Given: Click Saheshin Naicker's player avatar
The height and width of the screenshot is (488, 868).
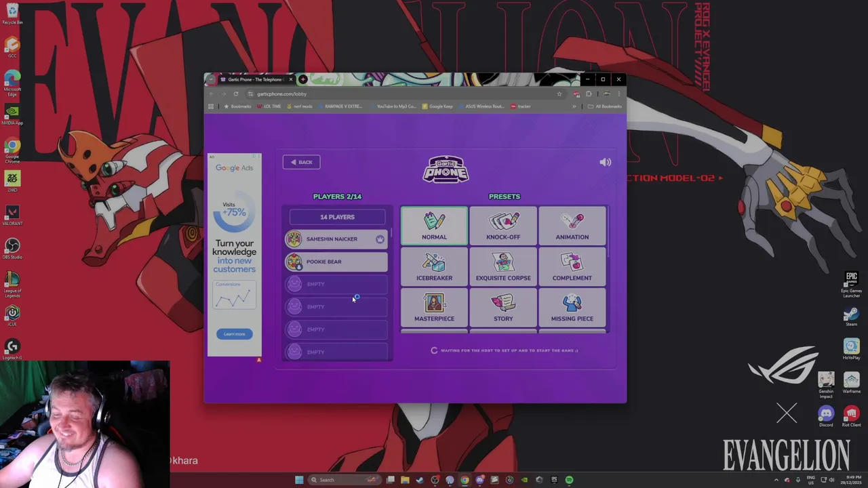Looking at the screenshot, I should point(294,239).
